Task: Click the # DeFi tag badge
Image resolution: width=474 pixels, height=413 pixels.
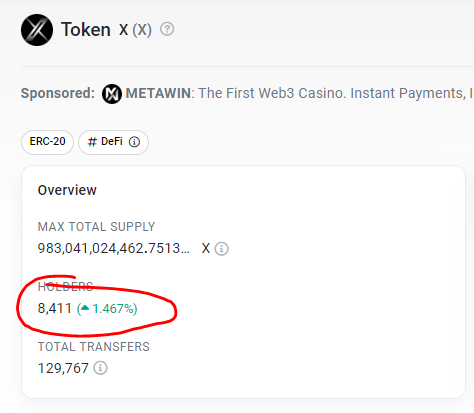Action: (x=113, y=142)
